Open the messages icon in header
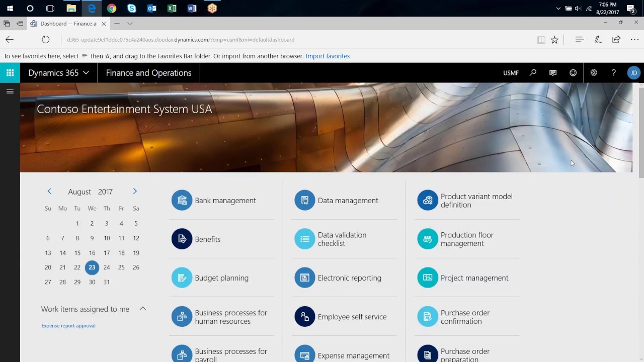Viewport: 644px width, 362px height. tap(553, 73)
